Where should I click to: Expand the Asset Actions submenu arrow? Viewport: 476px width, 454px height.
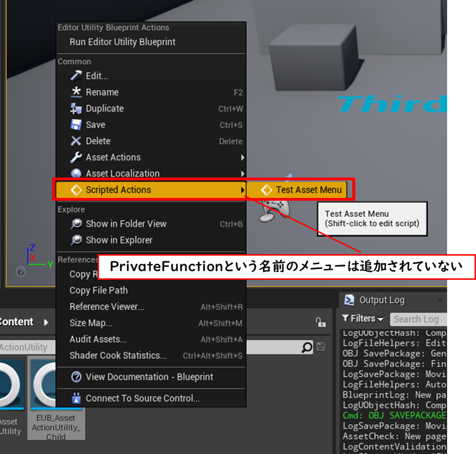coord(242,157)
